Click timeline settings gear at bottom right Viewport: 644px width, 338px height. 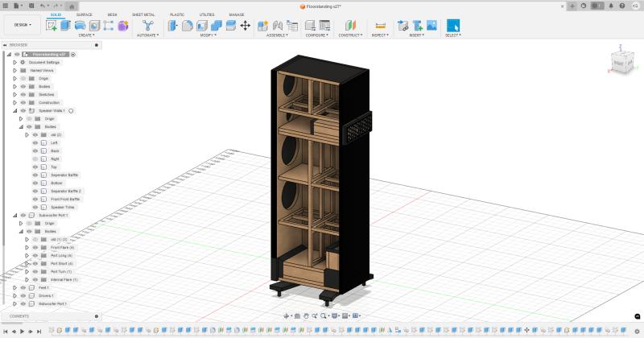pos(636,331)
